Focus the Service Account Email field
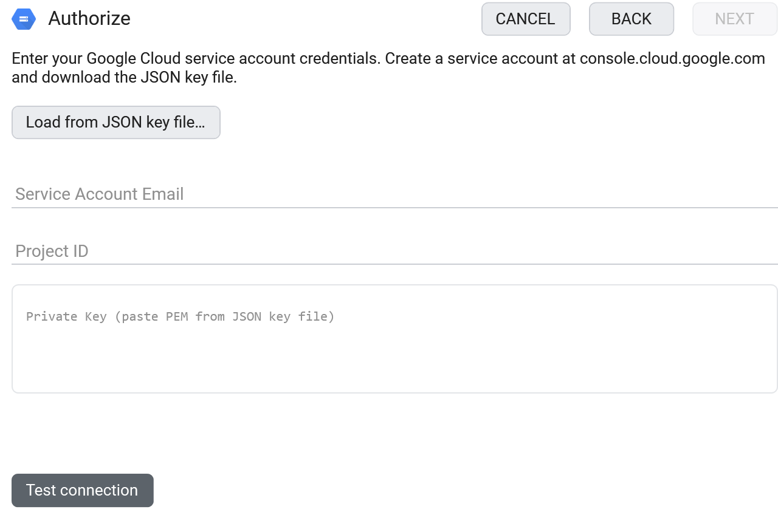 [394, 194]
